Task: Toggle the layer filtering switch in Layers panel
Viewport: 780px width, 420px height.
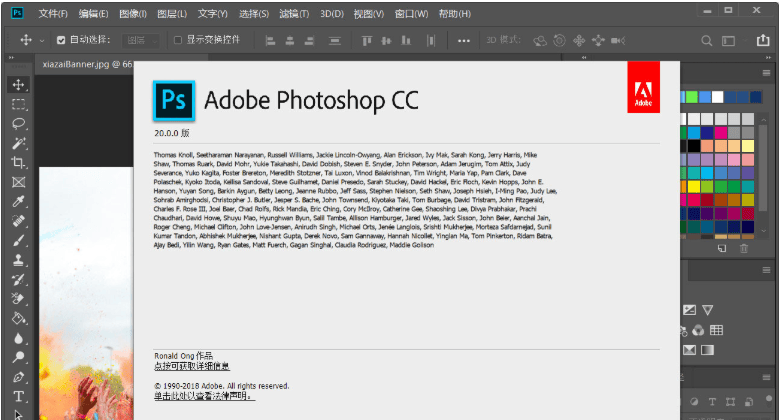Action: (x=770, y=400)
